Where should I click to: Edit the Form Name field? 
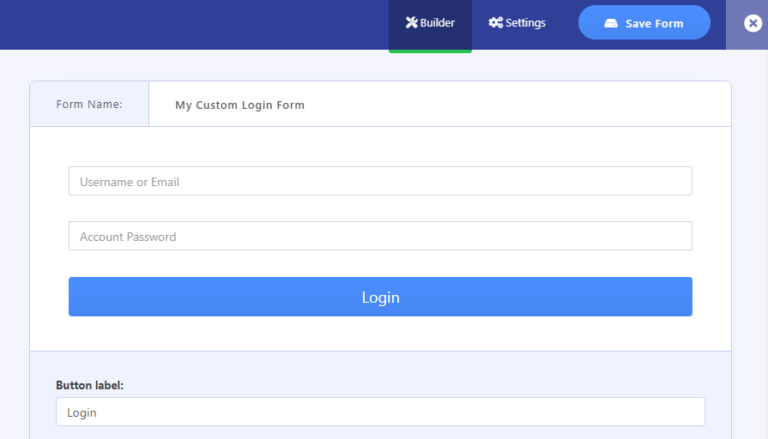(440, 104)
